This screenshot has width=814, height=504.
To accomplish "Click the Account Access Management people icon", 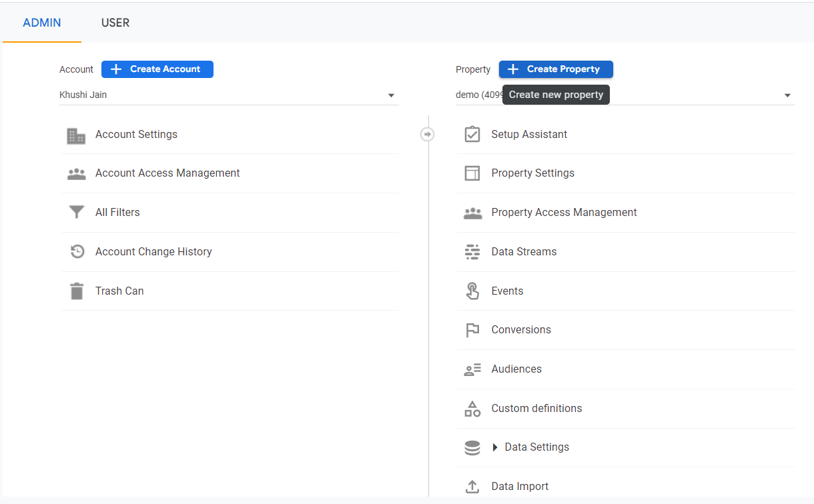I will [x=77, y=174].
